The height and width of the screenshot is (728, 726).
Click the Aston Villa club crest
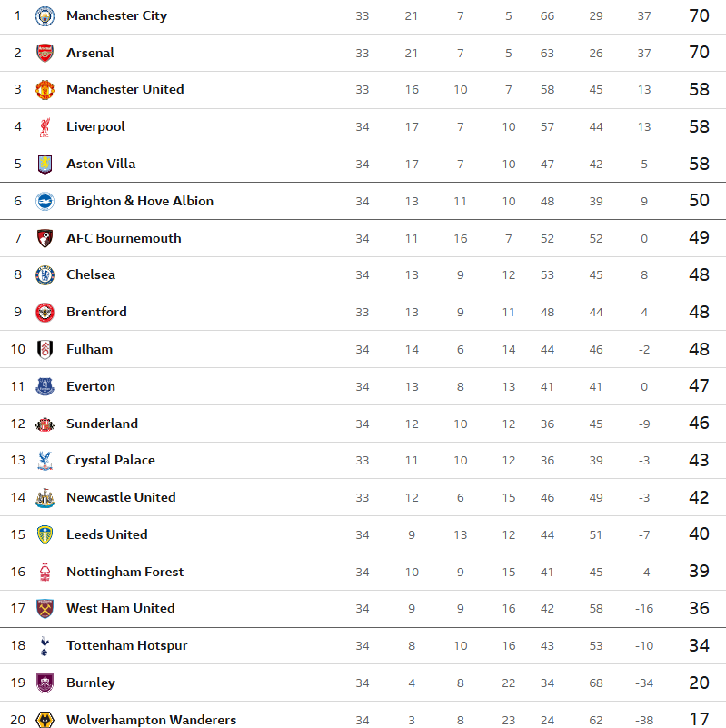click(x=45, y=165)
